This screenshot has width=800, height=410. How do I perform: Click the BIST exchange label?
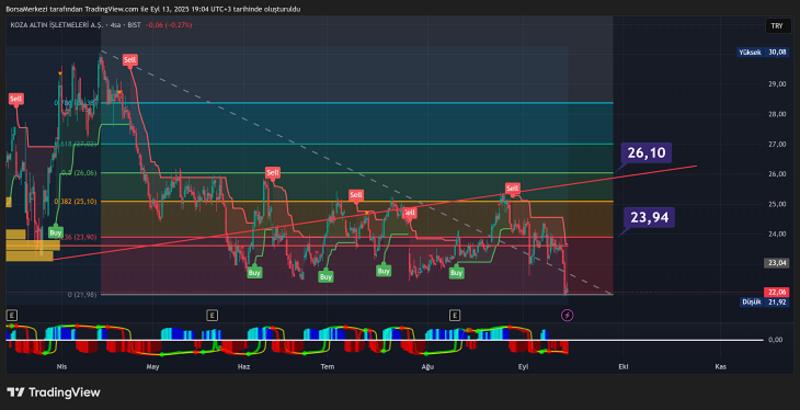(x=134, y=24)
